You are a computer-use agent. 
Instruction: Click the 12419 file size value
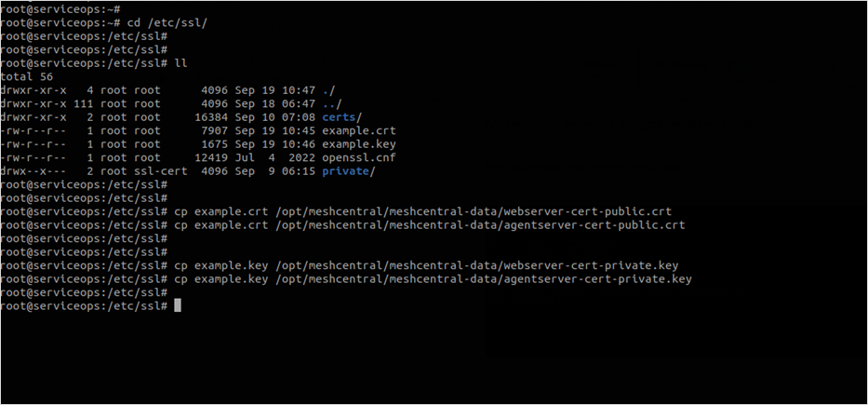click(212, 158)
